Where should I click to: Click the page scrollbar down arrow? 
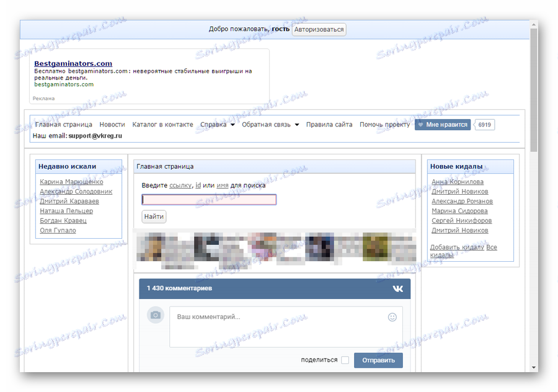(x=533, y=367)
